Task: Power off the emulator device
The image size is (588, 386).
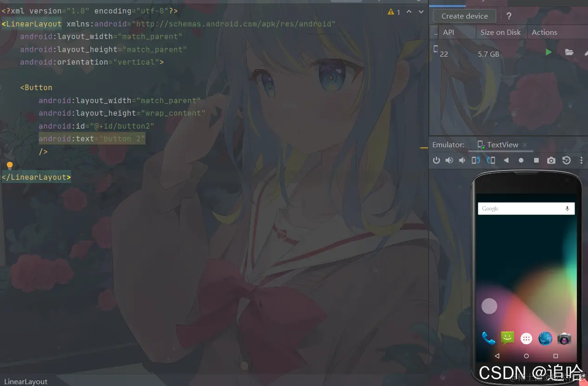Action: tap(436, 160)
